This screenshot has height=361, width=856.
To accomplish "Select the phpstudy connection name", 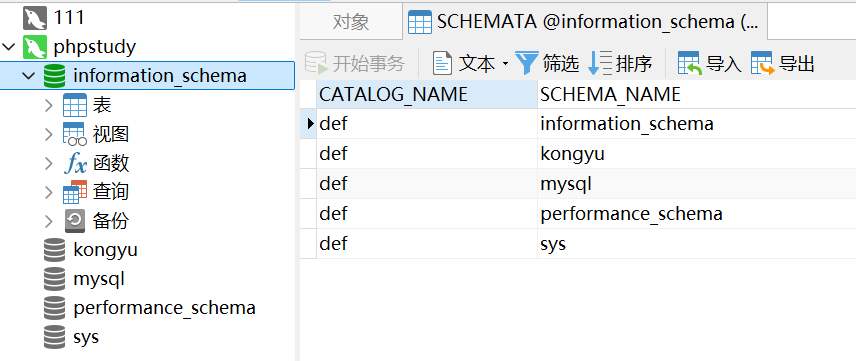I will point(94,48).
